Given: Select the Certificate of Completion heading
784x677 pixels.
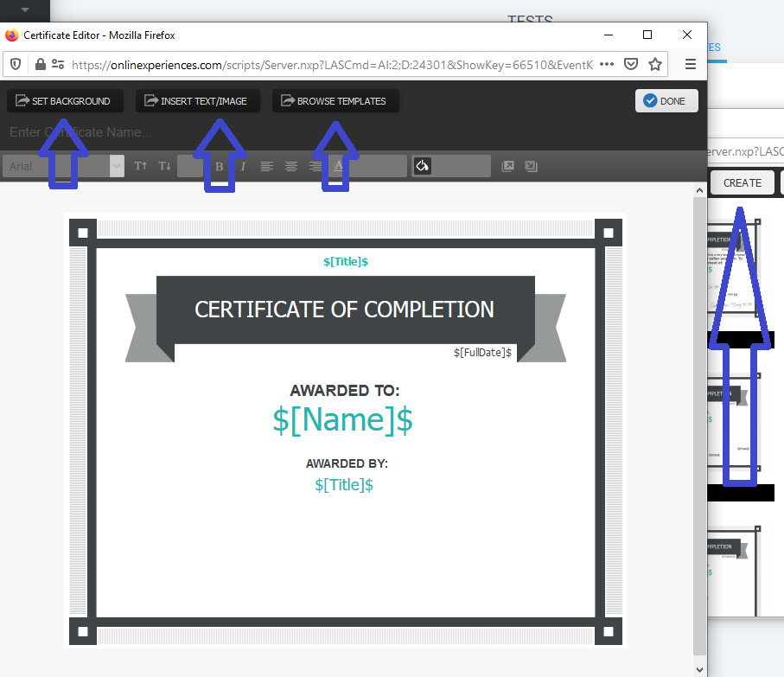Looking at the screenshot, I should point(345,310).
